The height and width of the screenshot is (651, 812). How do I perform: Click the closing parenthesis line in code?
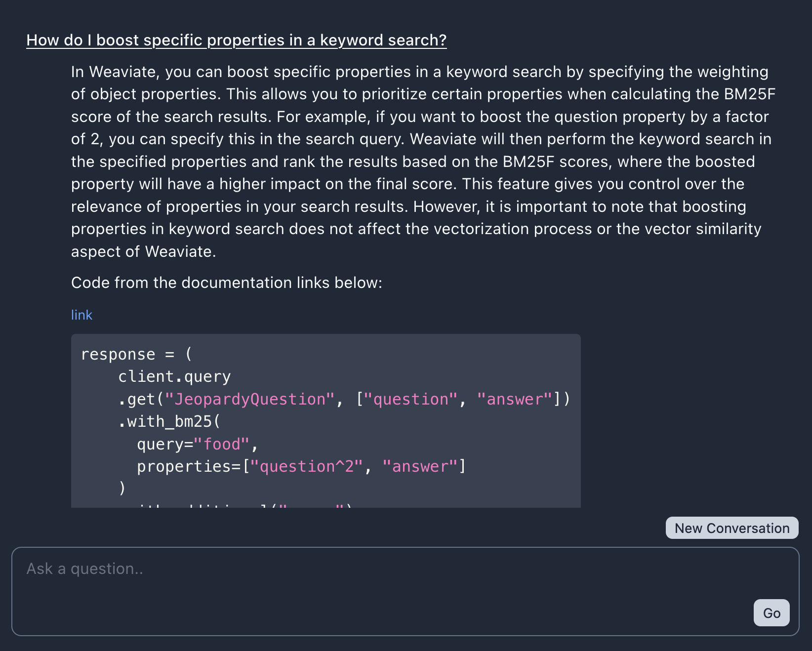click(x=122, y=488)
